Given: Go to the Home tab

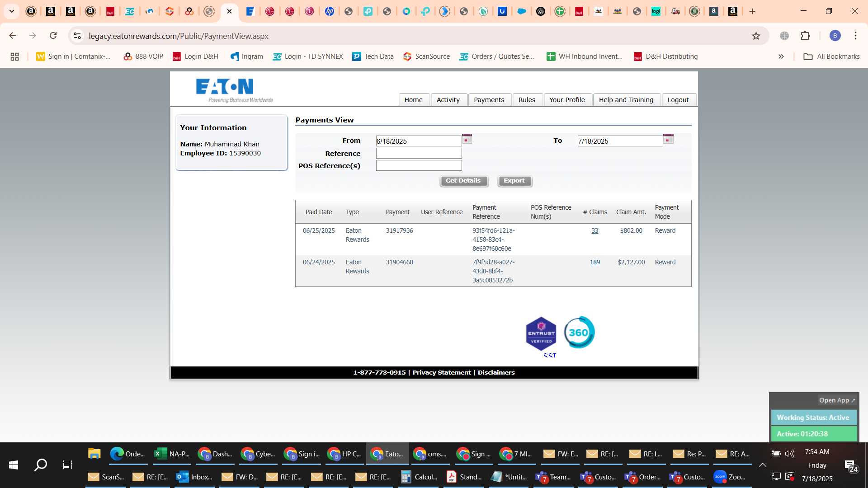Looking at the screenshot, I should 413,100.
